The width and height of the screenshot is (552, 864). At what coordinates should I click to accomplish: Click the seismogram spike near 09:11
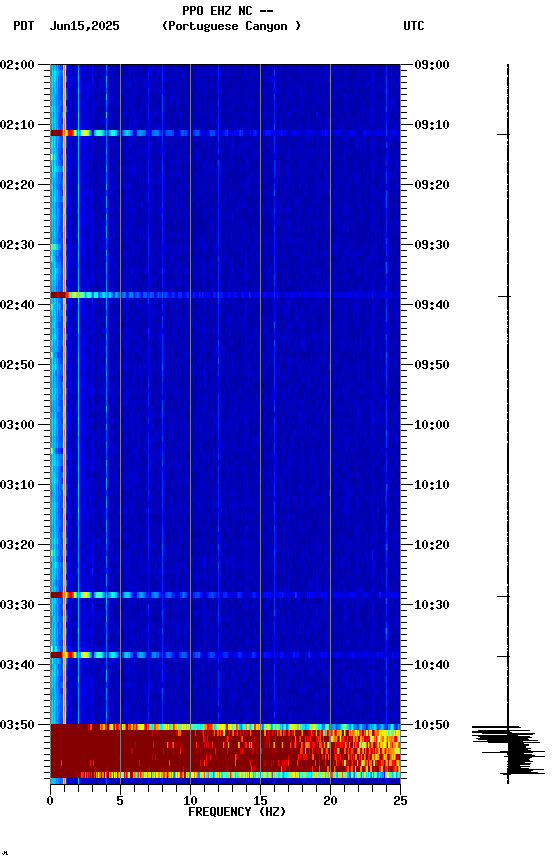[x=504, y=134]
